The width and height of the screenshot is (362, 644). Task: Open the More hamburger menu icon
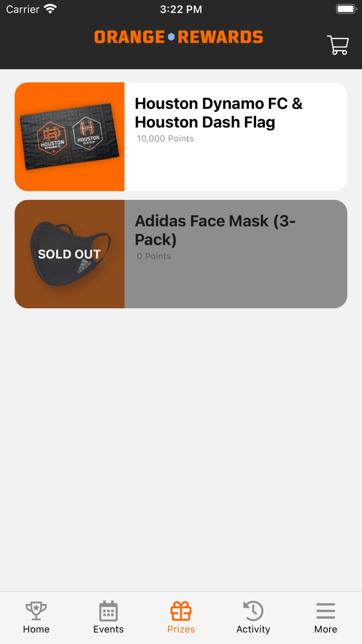coord(326,611)
